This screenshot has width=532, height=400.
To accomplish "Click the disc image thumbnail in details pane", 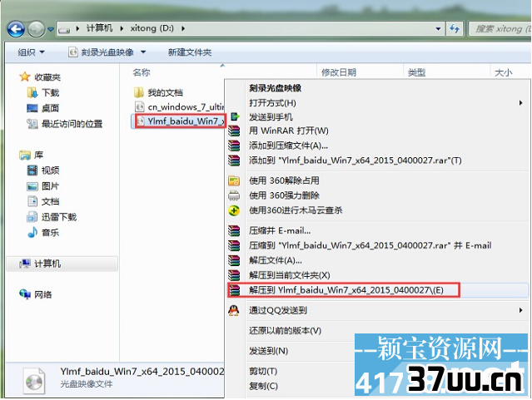I will tap(34, 382).
